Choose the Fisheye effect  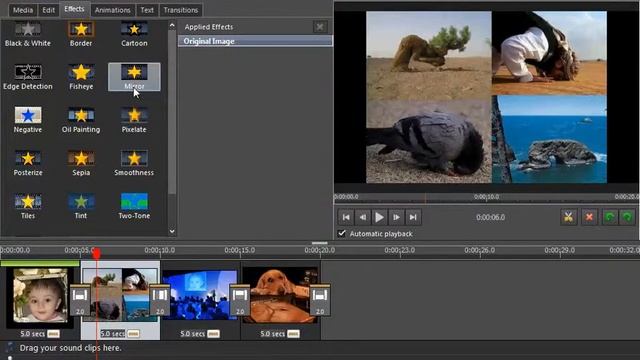tap(81, 77)
